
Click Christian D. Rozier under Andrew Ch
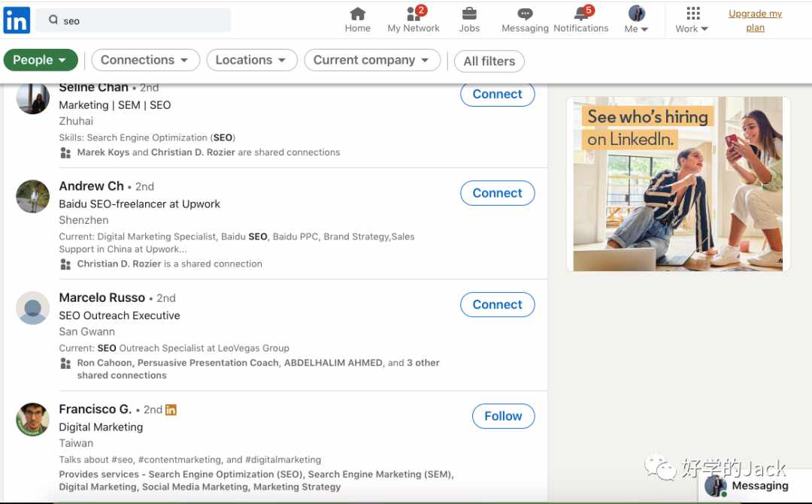(x=119, y=264)
